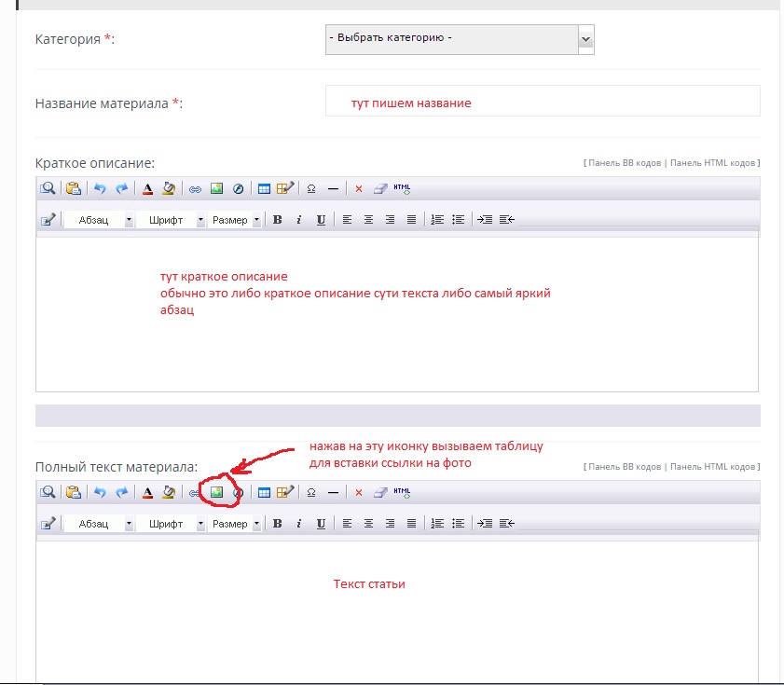The width and height of the screenshot is (784, 685).
Task: Toggle underline in full text editor
Action: click(321, 524)
